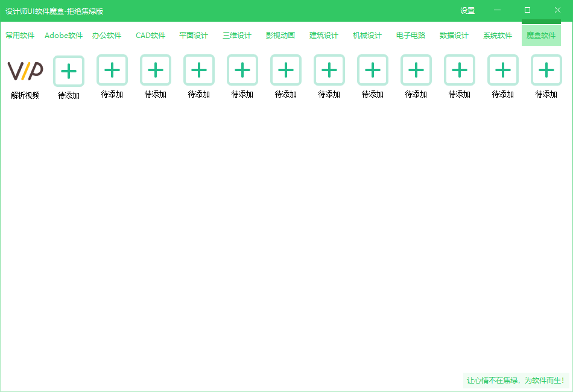Switch to the 常用软件 tab
The height and width of the screenshot is (392, 573).
pos(20,36)
